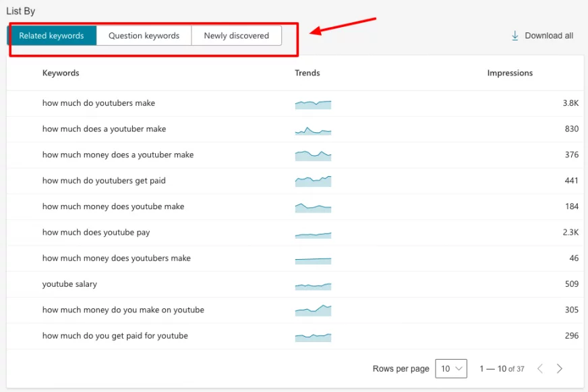Viewport: 588px width, 392px height.
Task: Click the download arrow icon
Action: [515, 36]
